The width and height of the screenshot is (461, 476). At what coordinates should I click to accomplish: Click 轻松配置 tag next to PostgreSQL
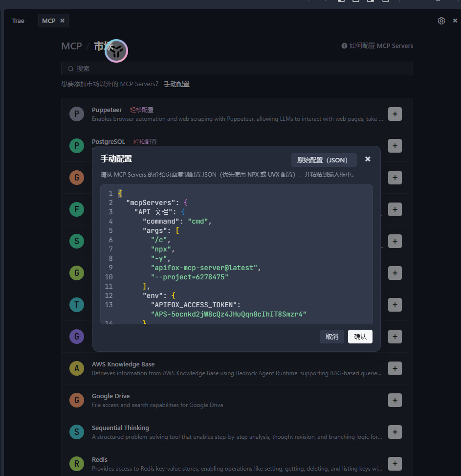(145, 142)
